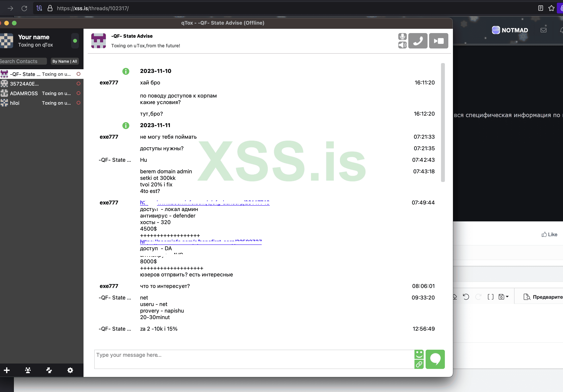
Task: Click the Предварите preview button
Action: coord(543,297)
